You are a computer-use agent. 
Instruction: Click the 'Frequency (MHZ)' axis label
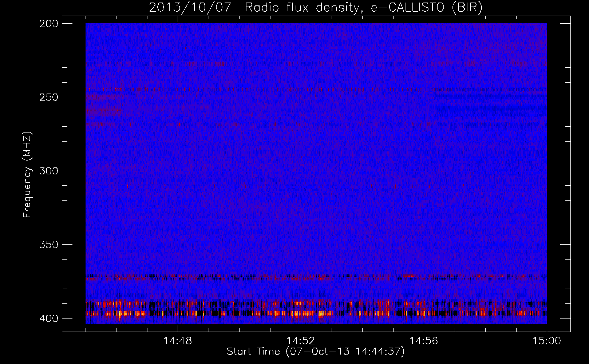pyautogui.click(x=27, y=175)
